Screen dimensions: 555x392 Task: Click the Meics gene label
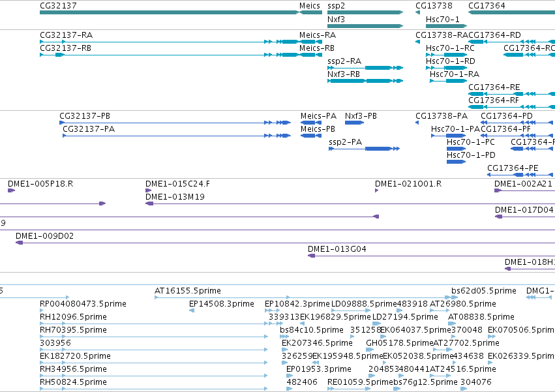(x=309, y=6)
